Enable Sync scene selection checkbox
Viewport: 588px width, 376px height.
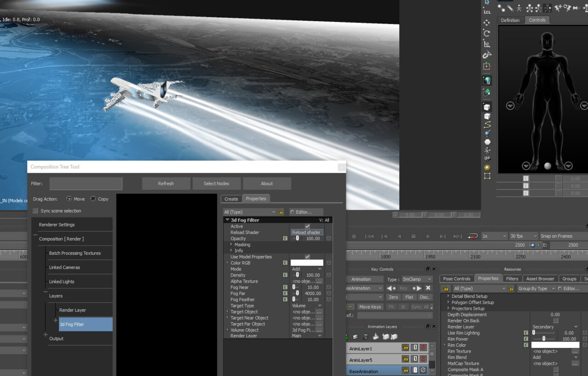tap(36, 211)
